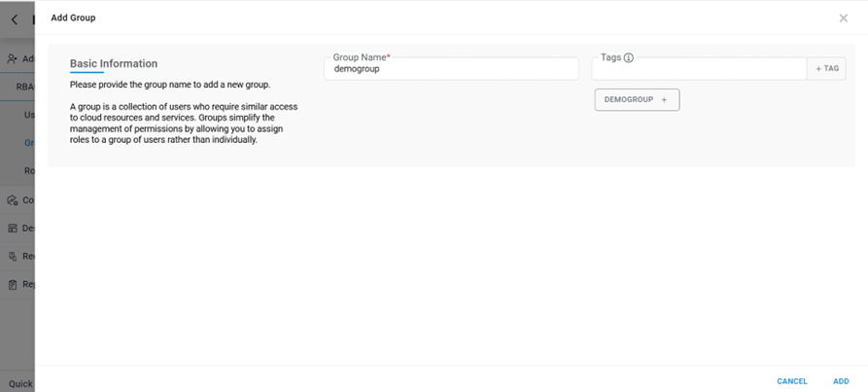This screenshot has height=392, width=868.
Task: Focus the Tags input field
Action: [699, 69]
